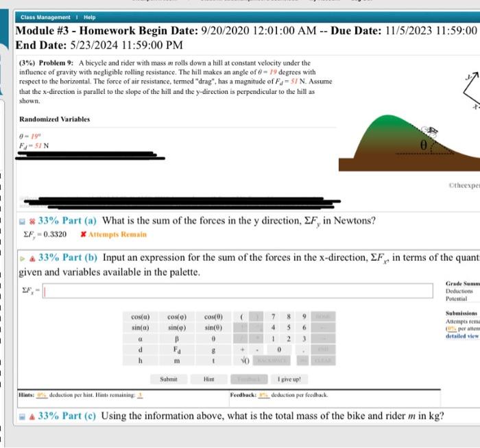This screenshot has width=480, height=448.
Task: Insert the d variable key
Action: (141, 350)
